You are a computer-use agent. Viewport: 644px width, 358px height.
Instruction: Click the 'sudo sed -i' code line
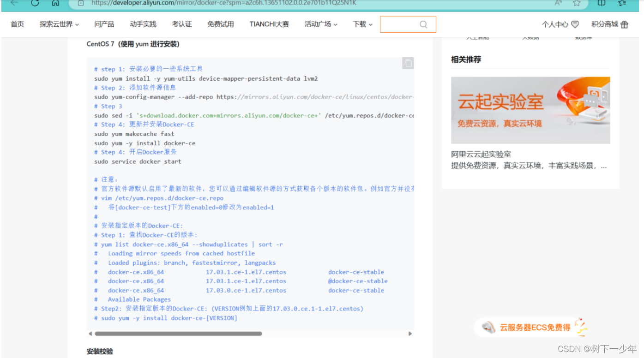(x=254, y=115)
